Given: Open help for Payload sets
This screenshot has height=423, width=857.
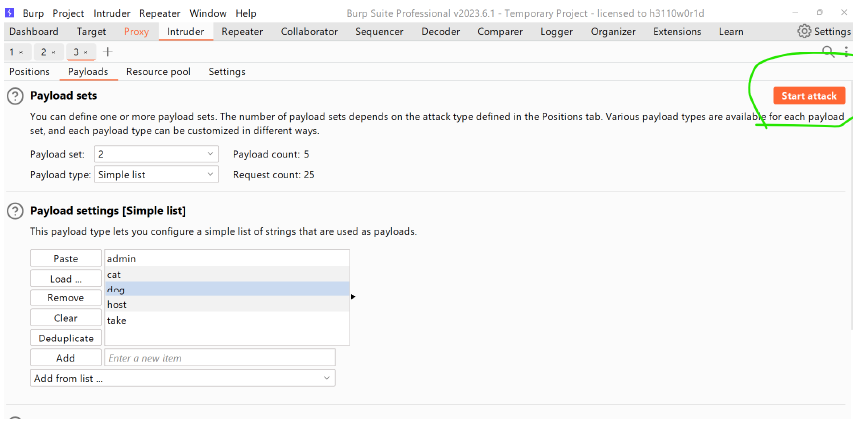Looking at the screenshot, I should (15, 96).
